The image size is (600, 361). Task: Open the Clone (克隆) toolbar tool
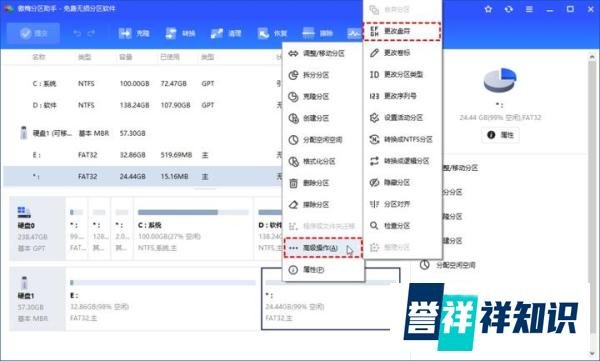[x=134, y=34]
